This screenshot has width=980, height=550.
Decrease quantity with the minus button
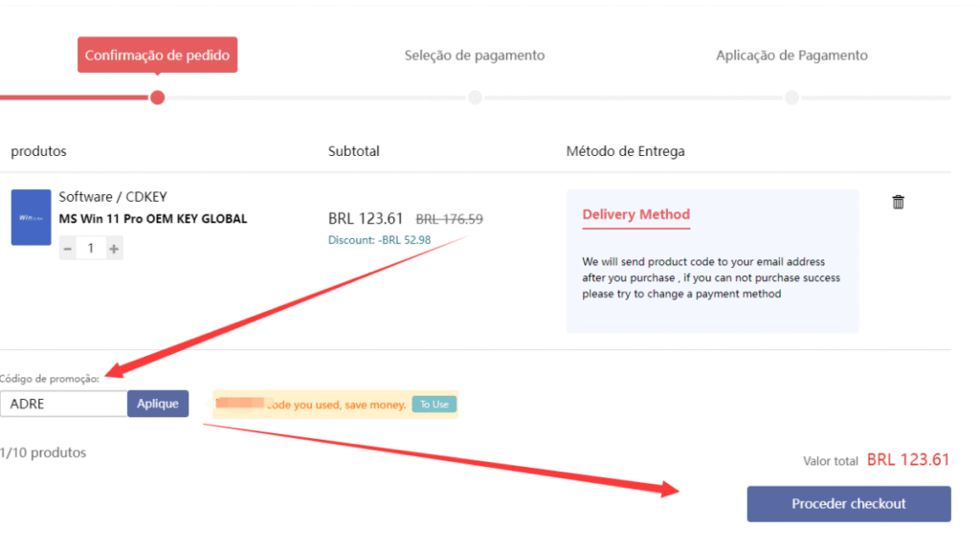(x=68, y=249)
